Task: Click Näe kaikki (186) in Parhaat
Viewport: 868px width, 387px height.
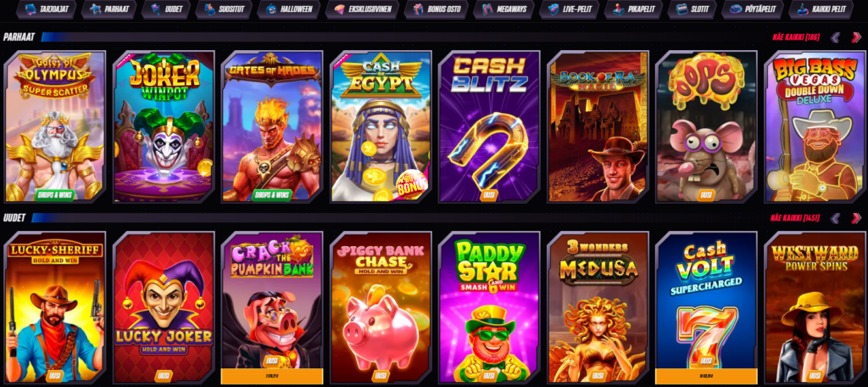Action: 797,37
